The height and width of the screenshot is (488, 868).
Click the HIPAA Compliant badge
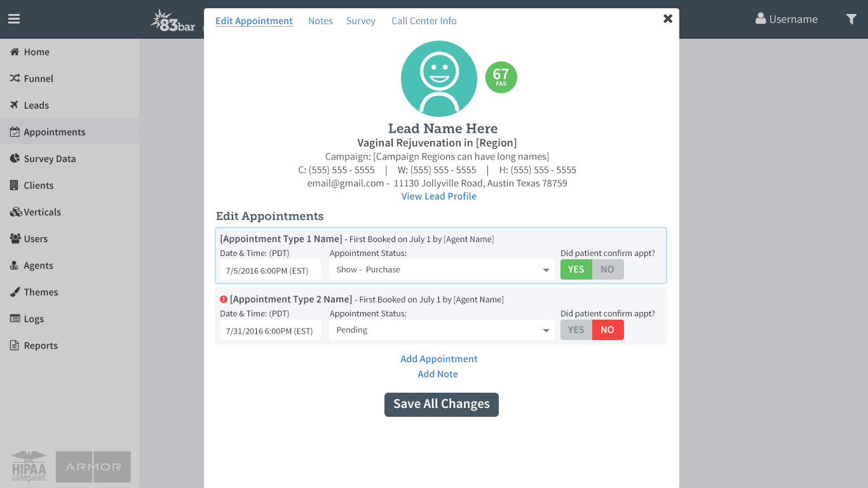(29, 467)
